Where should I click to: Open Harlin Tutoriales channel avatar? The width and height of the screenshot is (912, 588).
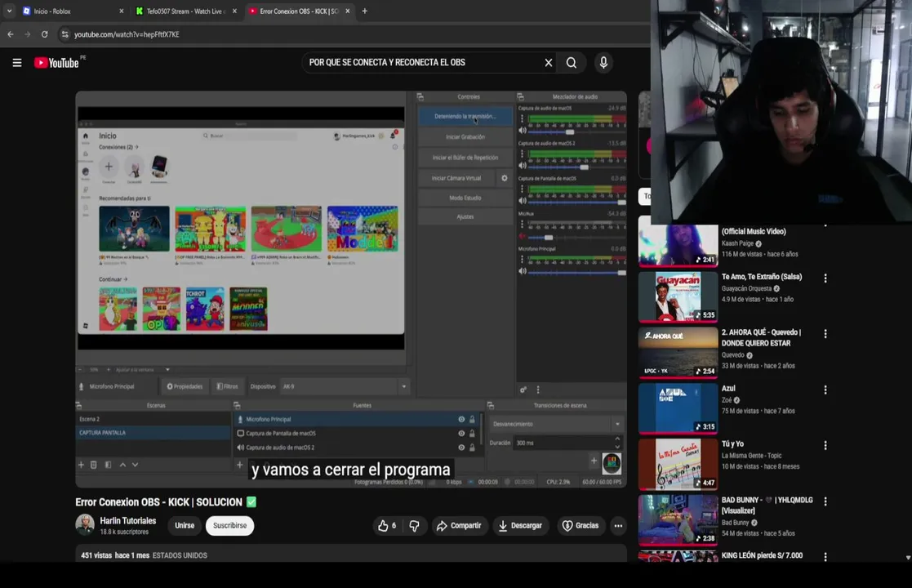[85, 524]
